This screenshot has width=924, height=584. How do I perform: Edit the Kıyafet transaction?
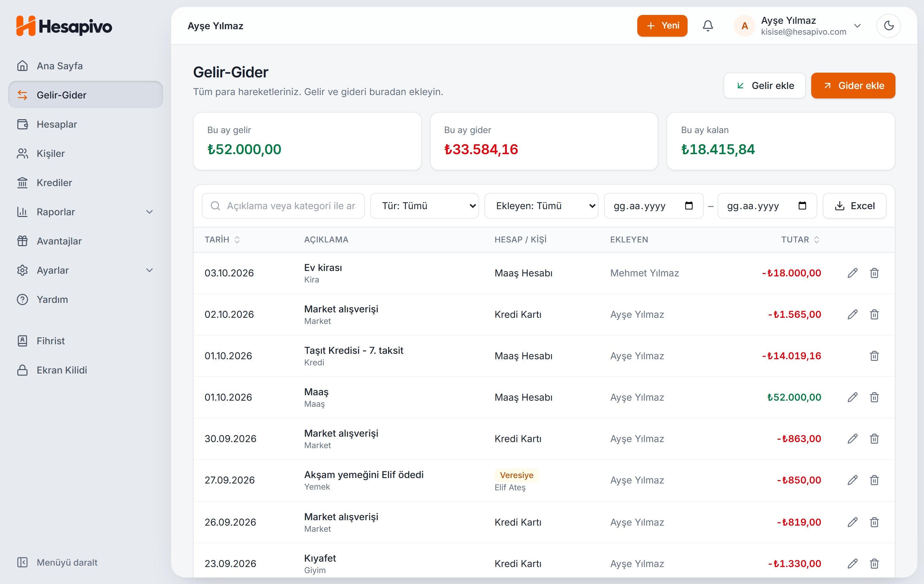(x=852, y=564)
